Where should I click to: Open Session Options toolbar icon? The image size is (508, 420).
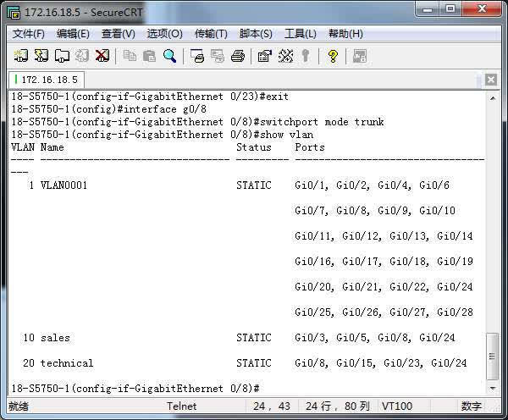264,56
